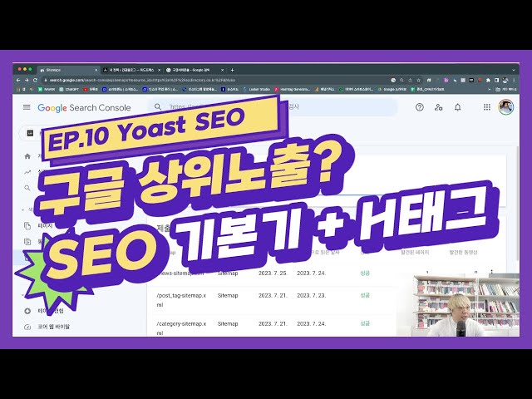Open the Pages (페이지) sidebar item
Screen dimensions: 532x399
coord(45,225)
